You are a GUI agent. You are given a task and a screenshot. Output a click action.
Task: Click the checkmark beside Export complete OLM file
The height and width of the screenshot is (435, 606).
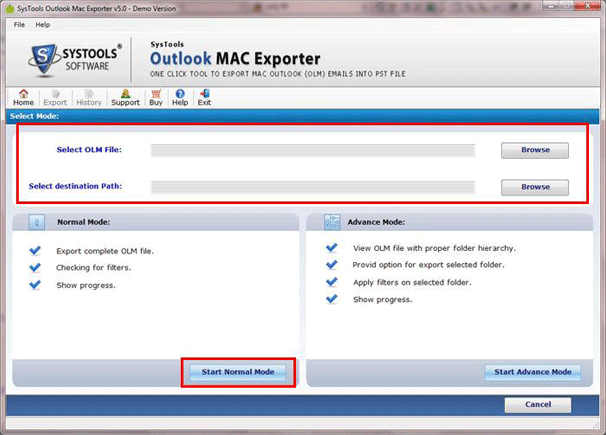tap(36, 250)
